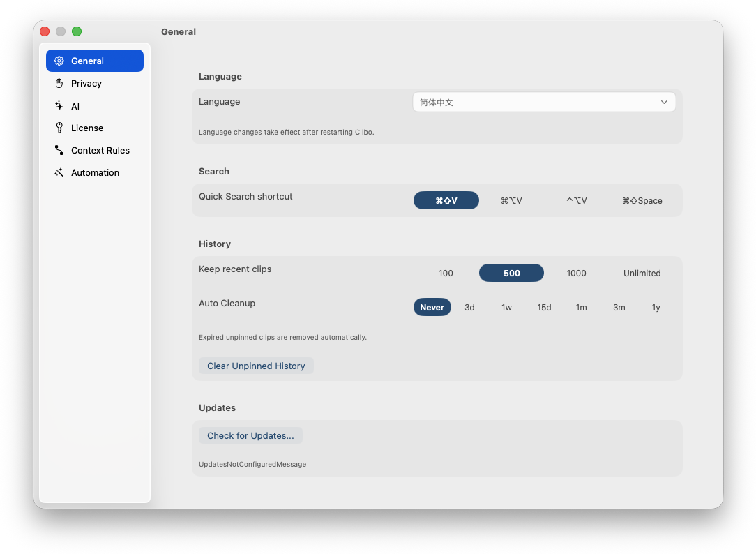Set recent clips limit to 1000
Image resolution: width=756 pixels, height=554 pixels.
tap(577, 273)
